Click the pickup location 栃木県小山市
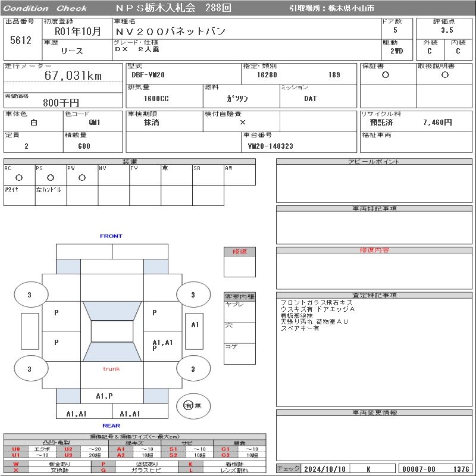Image resolution: width=476 pixels, height=476 pixels. 351,8
